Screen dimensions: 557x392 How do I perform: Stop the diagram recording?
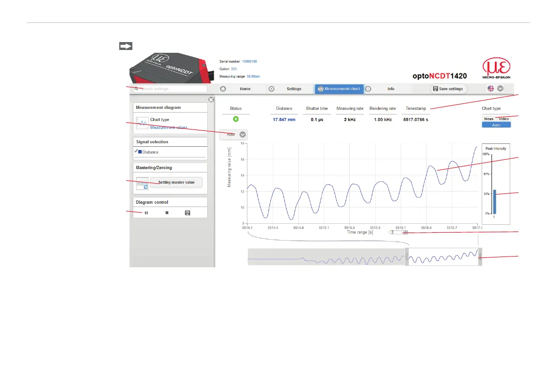pos(167,213)
